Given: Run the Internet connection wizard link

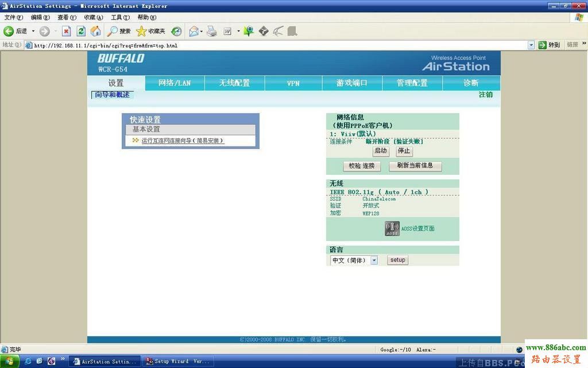Looking at the screenshot, I should coord(183,140).
